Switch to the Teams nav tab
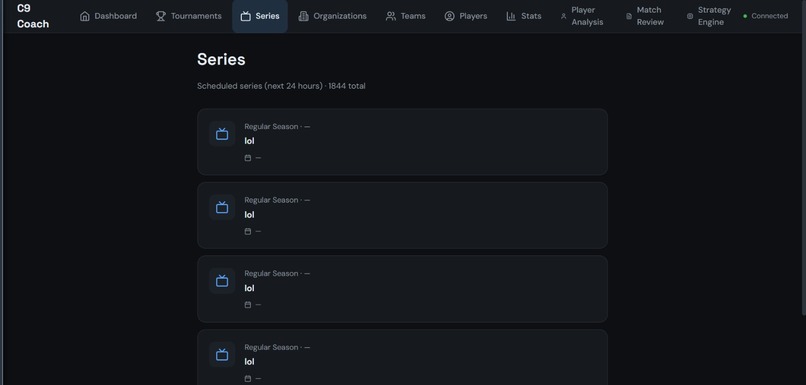This screenshot has height=385, width=806. [405, 16]
